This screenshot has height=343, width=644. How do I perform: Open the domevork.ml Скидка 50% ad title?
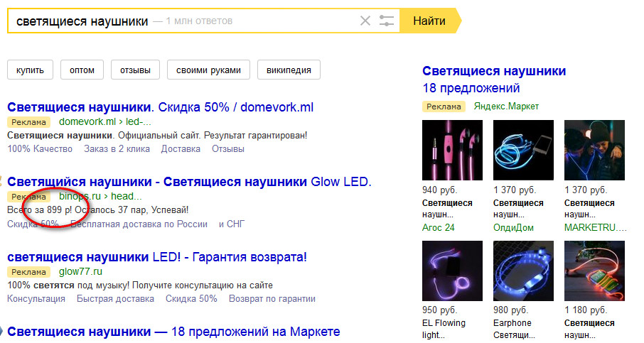tap(160, 107)
